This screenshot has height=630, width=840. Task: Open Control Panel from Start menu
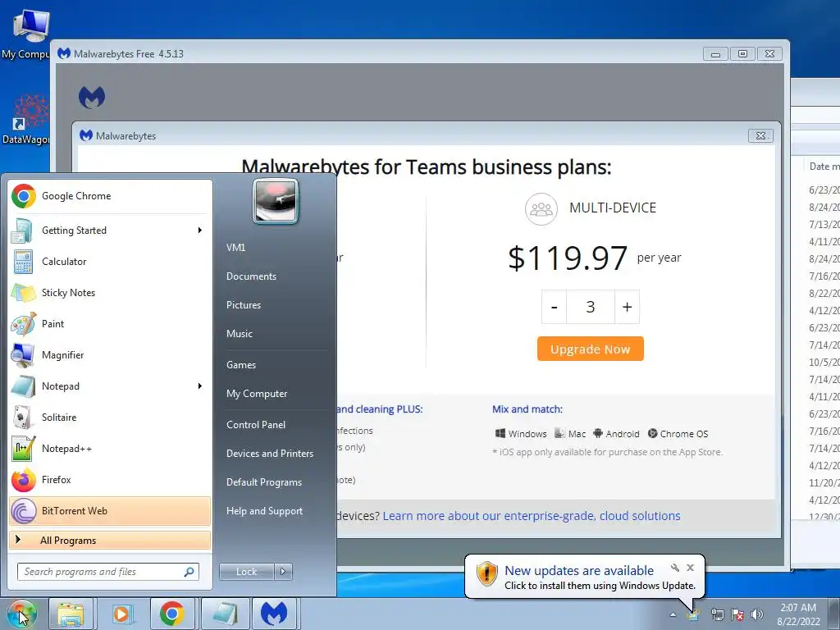256,425
